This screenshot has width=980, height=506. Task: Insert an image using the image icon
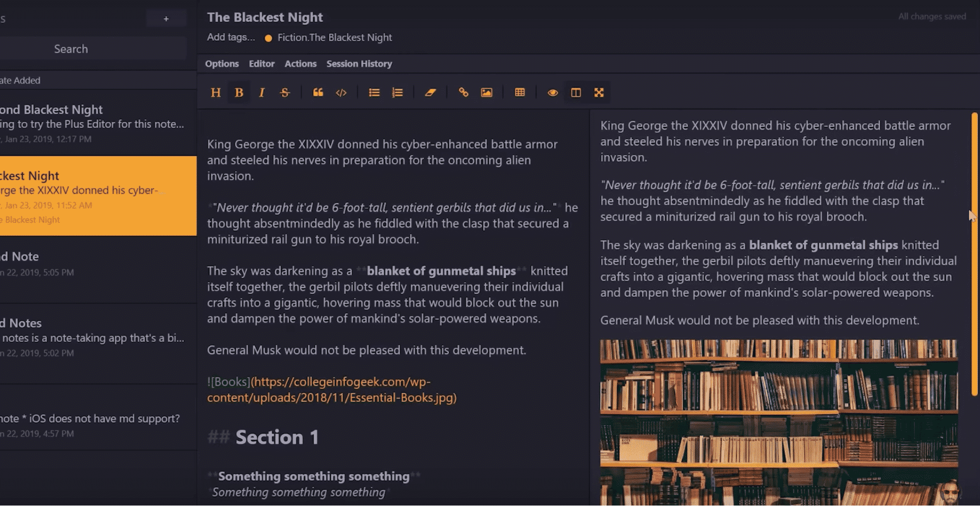[x=486, y=92]
